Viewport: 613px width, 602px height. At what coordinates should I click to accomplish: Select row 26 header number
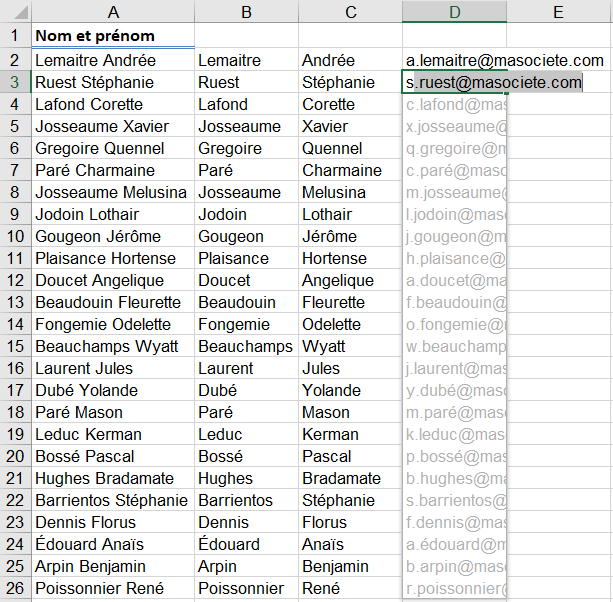15,588
